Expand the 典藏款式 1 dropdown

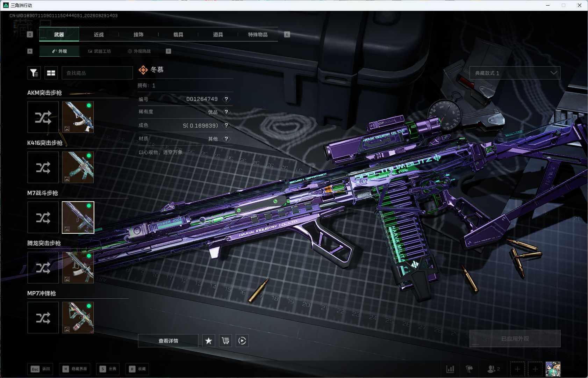tap(515, 73)
